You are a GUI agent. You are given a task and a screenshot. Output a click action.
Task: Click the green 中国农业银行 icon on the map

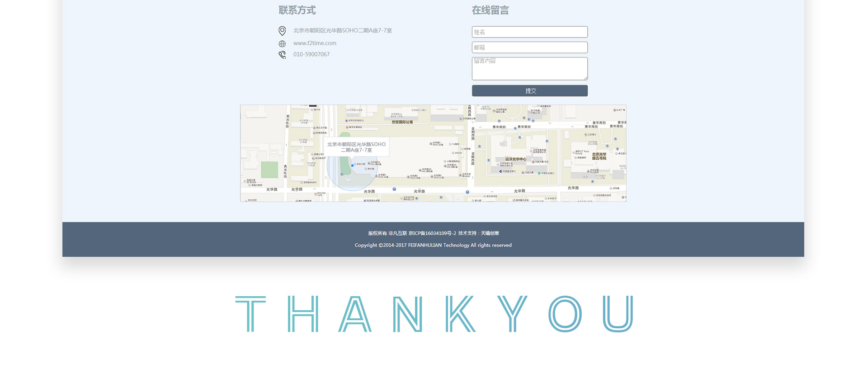coord(539,173)
